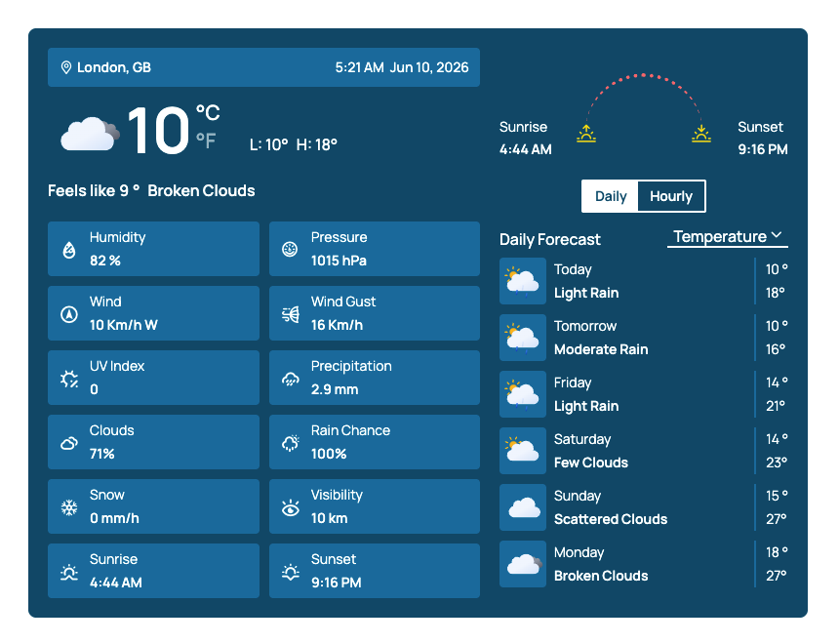Open the Temperature dropdown
839x644 pixels.
pos(728,236)
